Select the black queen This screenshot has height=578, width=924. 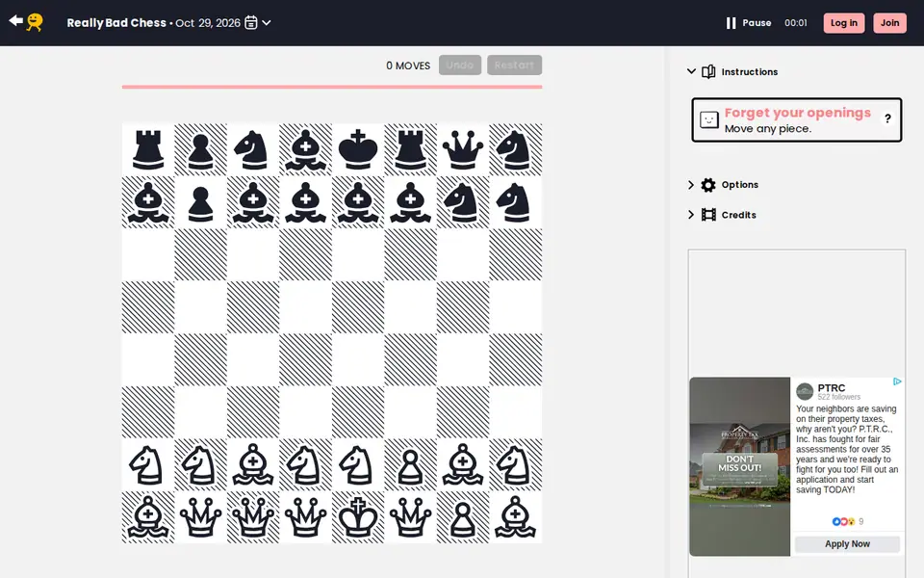(x=463, y=150)
